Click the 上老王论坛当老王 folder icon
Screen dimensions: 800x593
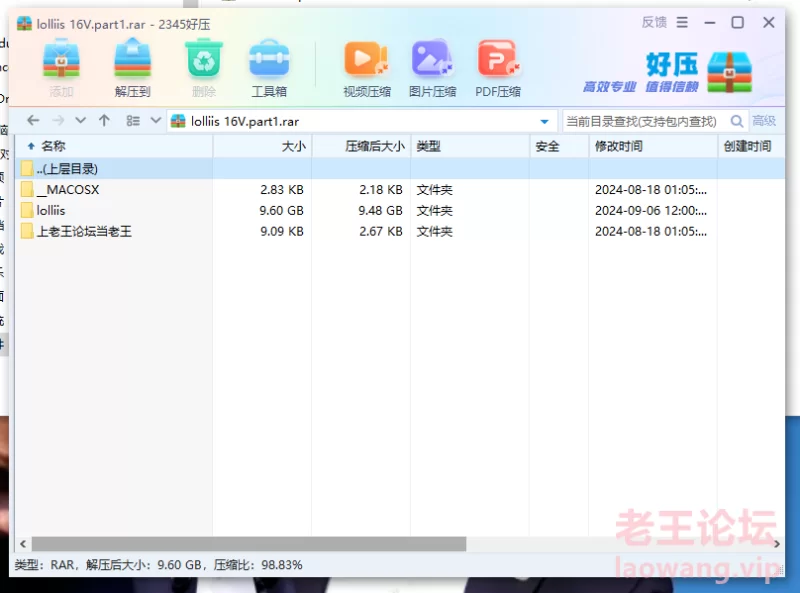(x=27, y=231)
